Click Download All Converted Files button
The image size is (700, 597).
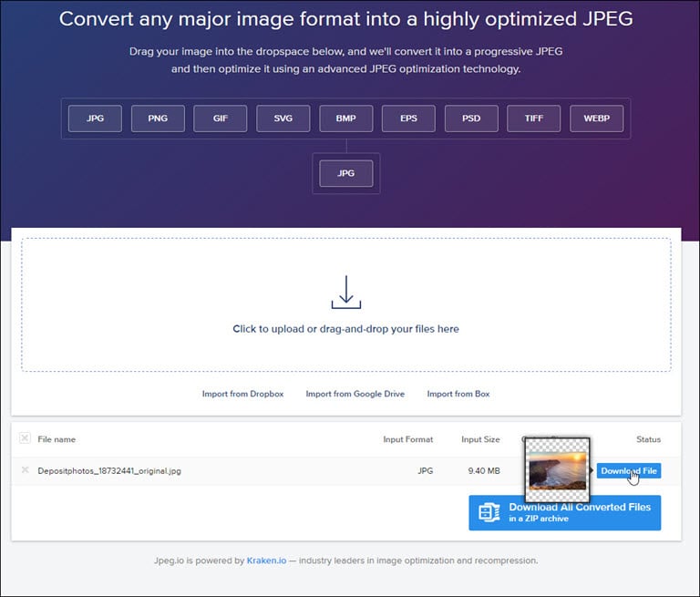pos(565,512)
